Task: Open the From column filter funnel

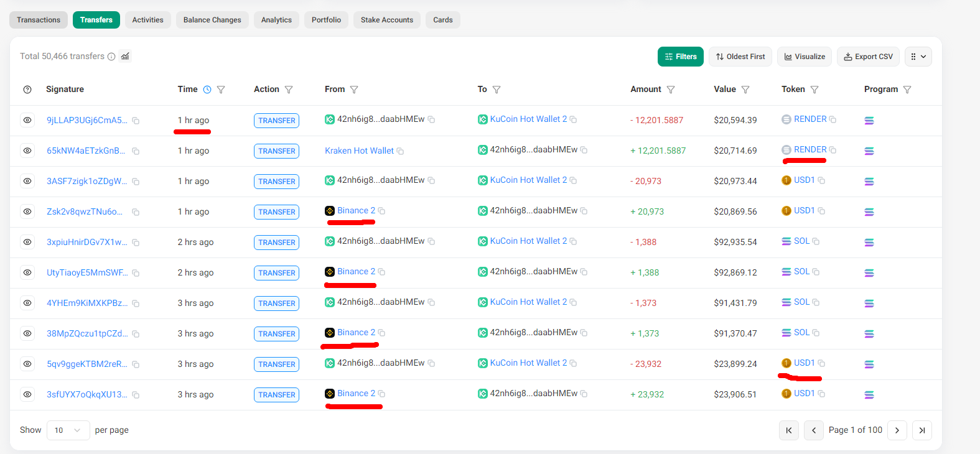Action: point(354,90)
